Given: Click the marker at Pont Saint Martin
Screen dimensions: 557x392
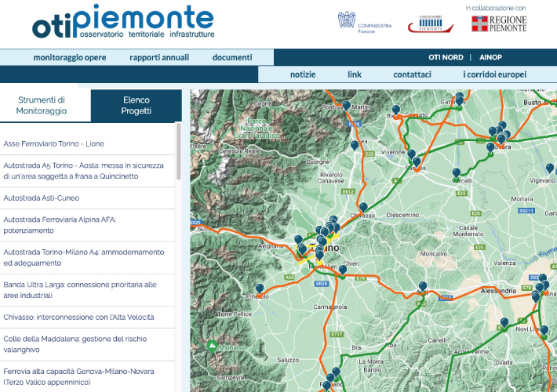Looking at the screenshot, I should (x=346, y=105).
